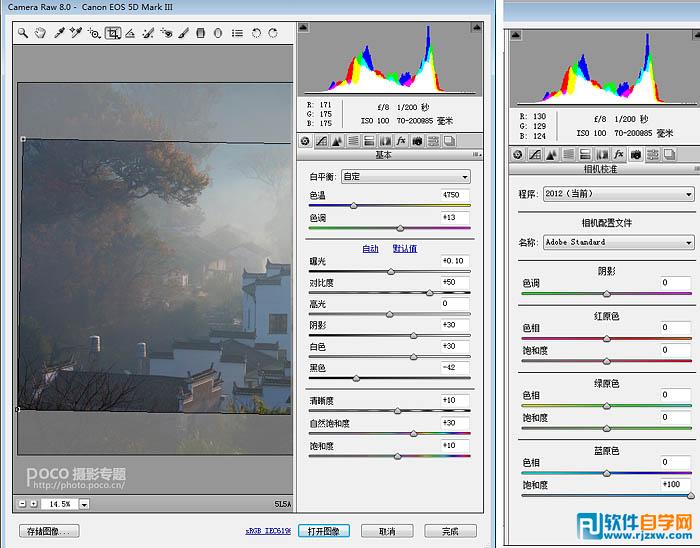Click the 清晰度 clarity slider handle

tap(397, 411)
